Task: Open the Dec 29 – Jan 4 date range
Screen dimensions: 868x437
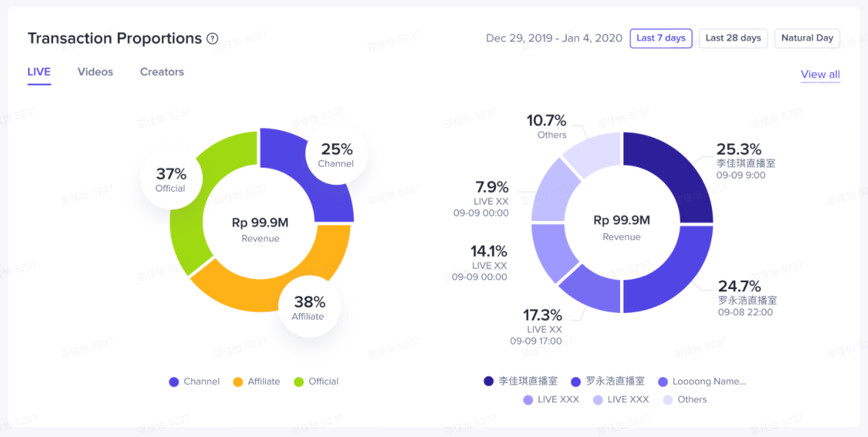Action: click(554, 38)
